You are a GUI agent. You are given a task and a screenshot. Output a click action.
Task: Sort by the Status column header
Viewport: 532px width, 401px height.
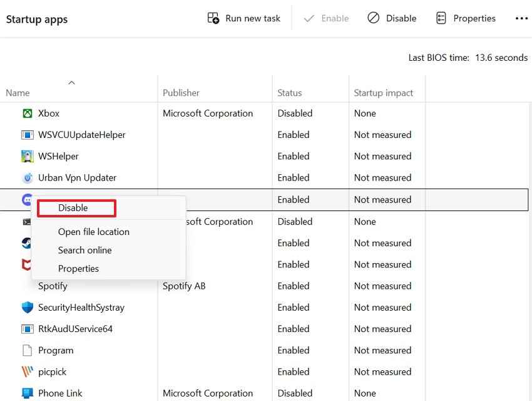(289, 93)
